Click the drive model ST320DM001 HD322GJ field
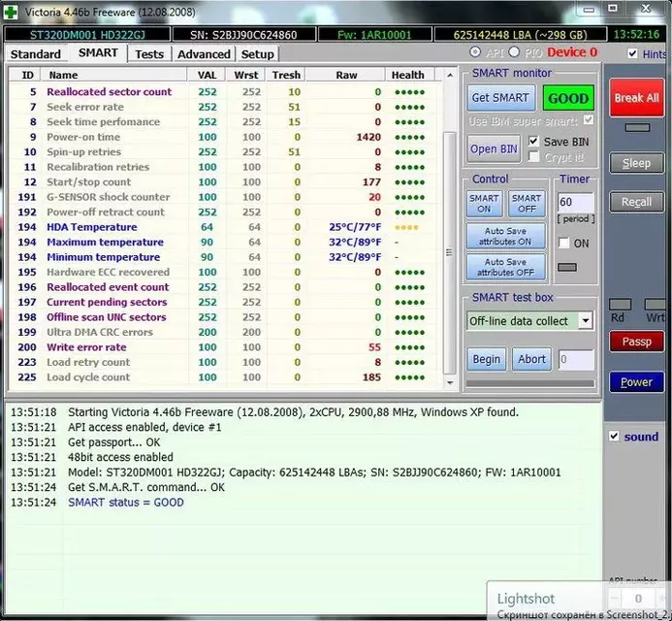 click(x=87, y=34)
